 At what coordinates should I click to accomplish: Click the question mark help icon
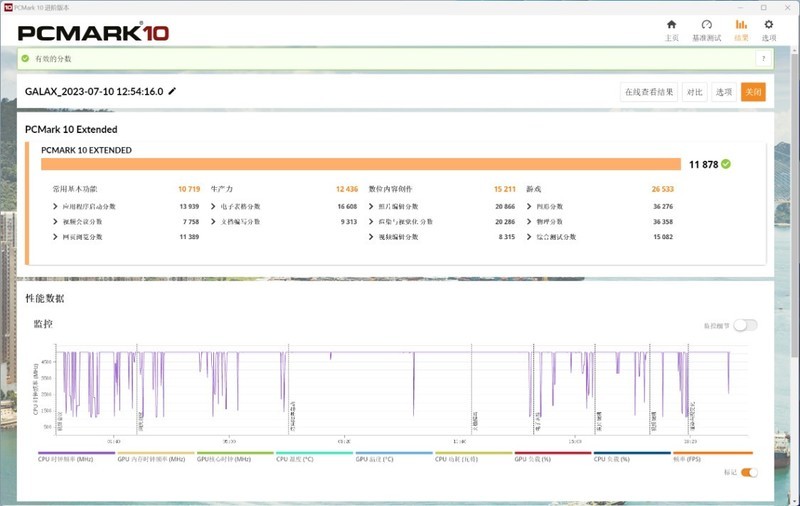coord(763,59)
